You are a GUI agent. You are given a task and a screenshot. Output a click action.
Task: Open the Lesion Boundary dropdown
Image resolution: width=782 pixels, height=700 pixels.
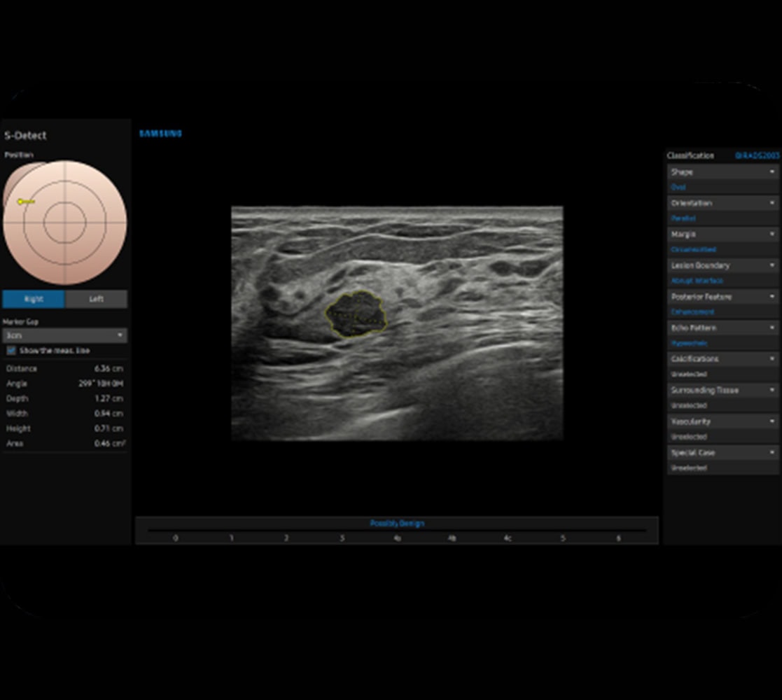(723, 265)
